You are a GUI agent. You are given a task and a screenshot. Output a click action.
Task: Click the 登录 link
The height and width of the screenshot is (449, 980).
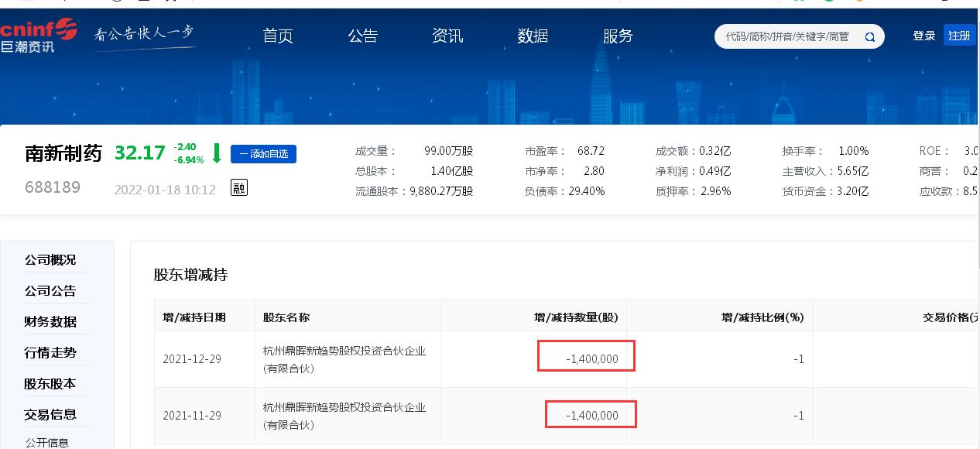(924, 36)
